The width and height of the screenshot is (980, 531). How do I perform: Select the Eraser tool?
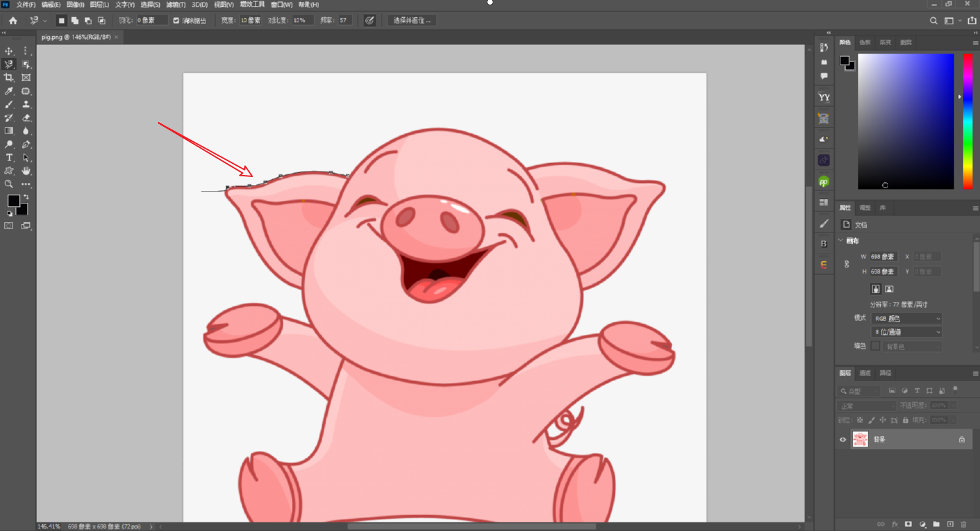click(26, 118)
